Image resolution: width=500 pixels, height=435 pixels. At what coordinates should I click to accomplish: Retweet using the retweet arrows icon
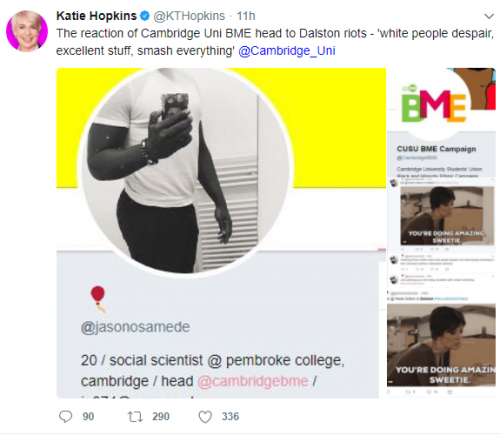pos(135,416)
